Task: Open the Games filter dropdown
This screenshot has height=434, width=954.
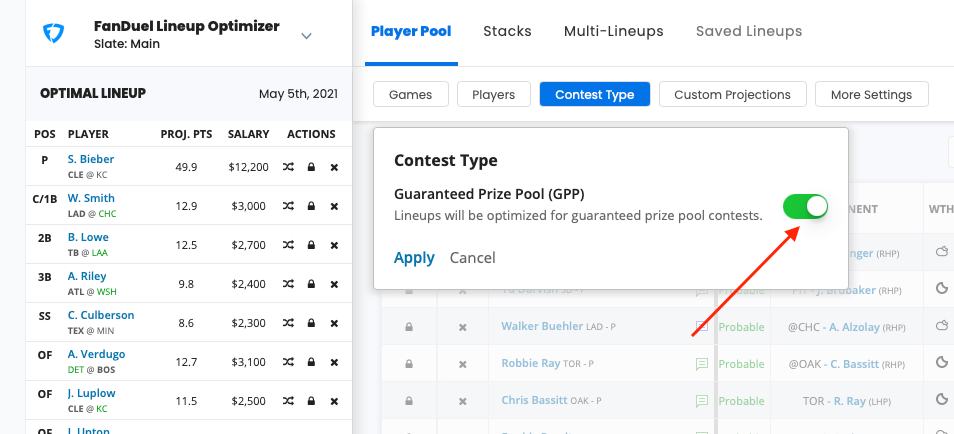Action: coord(410,95)
